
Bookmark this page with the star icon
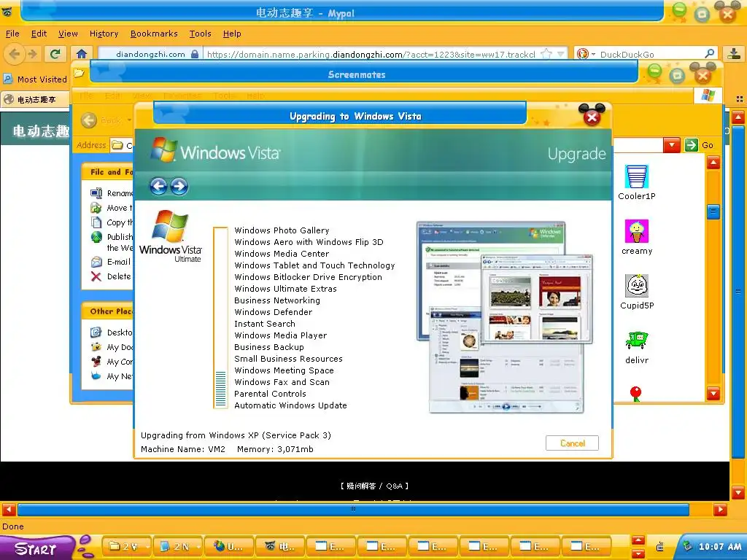coord(547,54)
